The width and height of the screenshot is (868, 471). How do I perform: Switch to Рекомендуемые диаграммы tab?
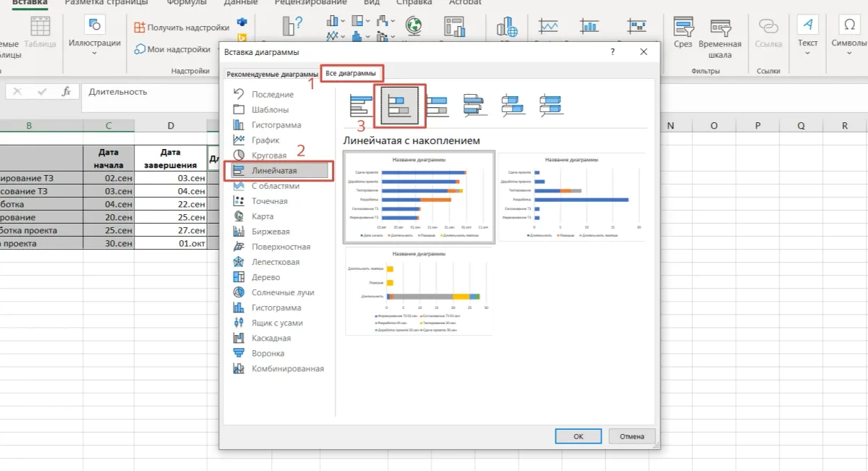pyautogui.click(x=271, y=74)
